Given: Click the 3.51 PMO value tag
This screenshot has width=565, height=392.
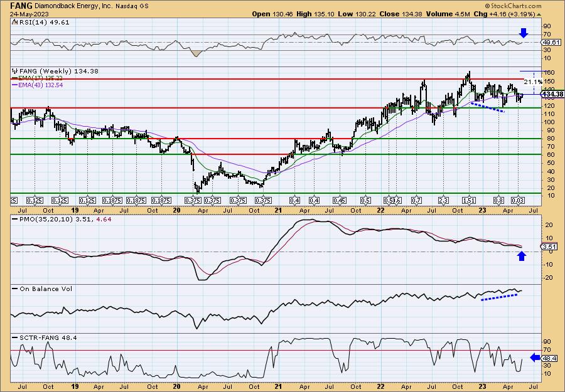Looking at the screenshot, I should point(549,246).
